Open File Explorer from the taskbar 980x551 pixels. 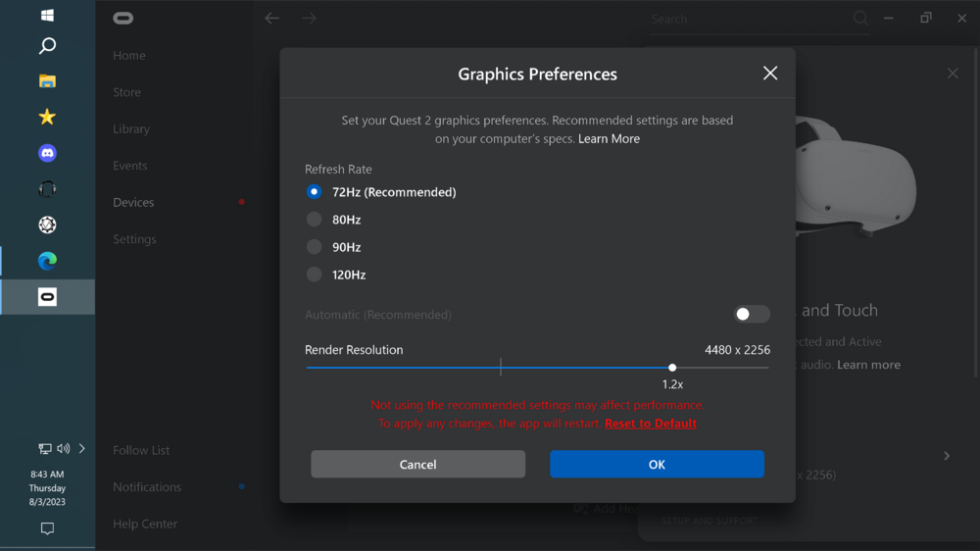pos(47,81)
